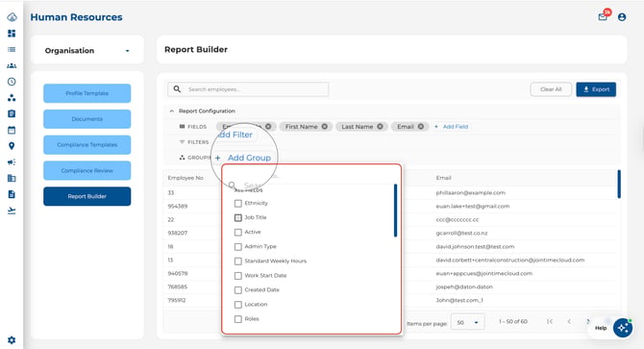Open the people group sidebar icon
Image resolution: width=644 pixels, height=349 pixels.
click(x=12, y=65)
